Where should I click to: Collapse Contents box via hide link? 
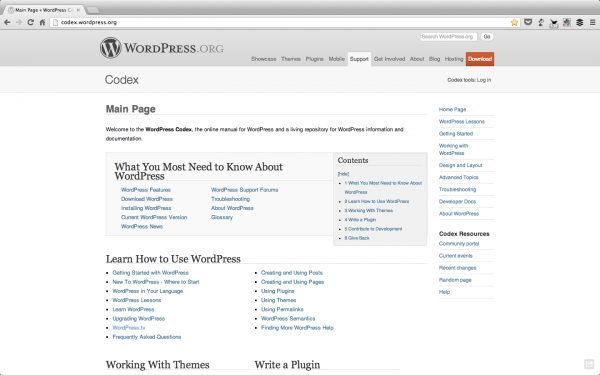pos(343,174)
